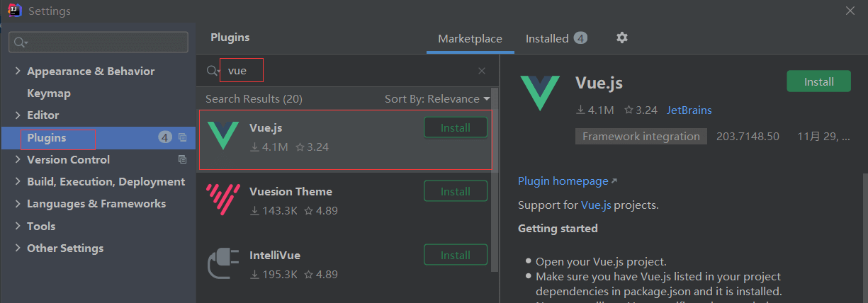Click the Getting started heading
Viewport: 868px width, 303px height.
point(558,229)
